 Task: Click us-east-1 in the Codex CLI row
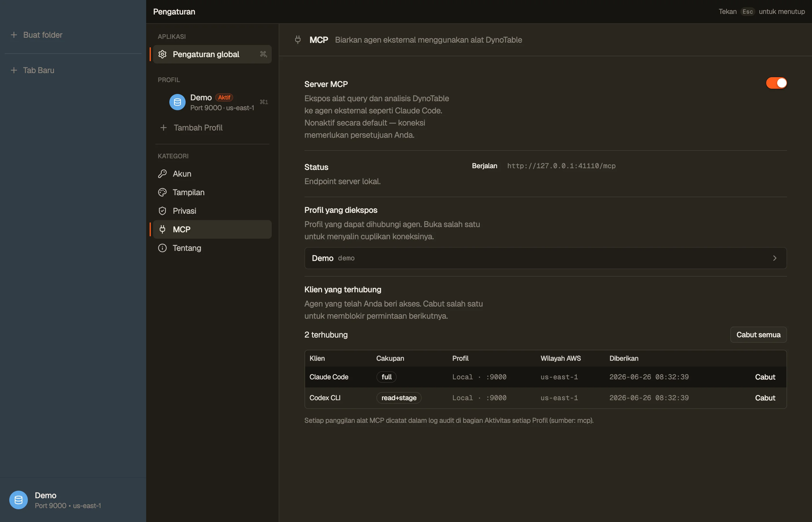[559, 398]
